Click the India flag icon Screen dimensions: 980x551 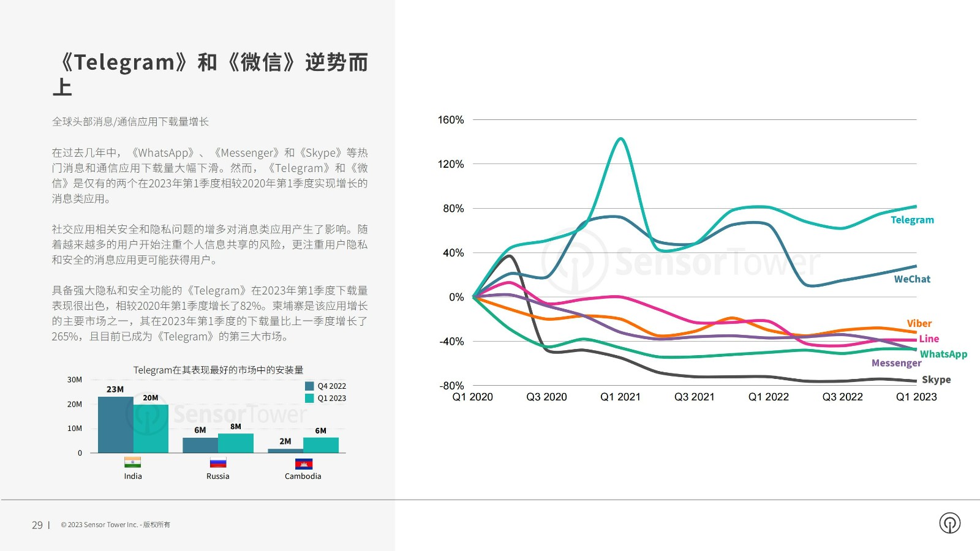coord(132,462)
